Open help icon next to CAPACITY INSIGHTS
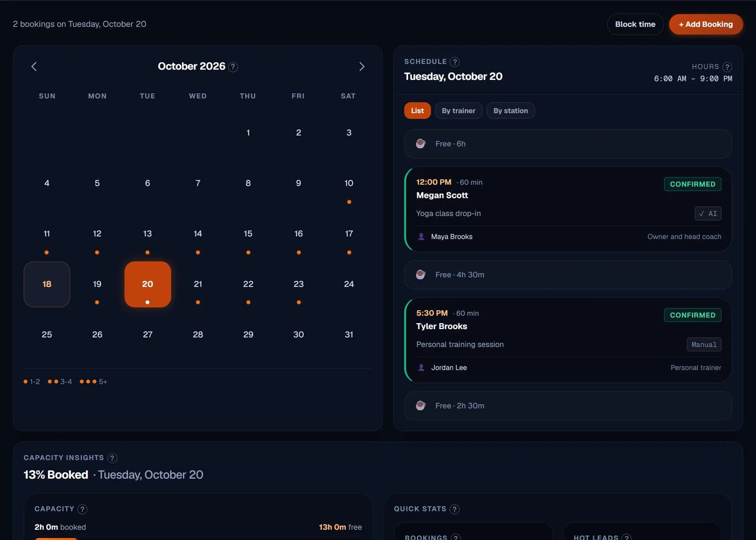 pyautogui.click(x=112, y=458)
